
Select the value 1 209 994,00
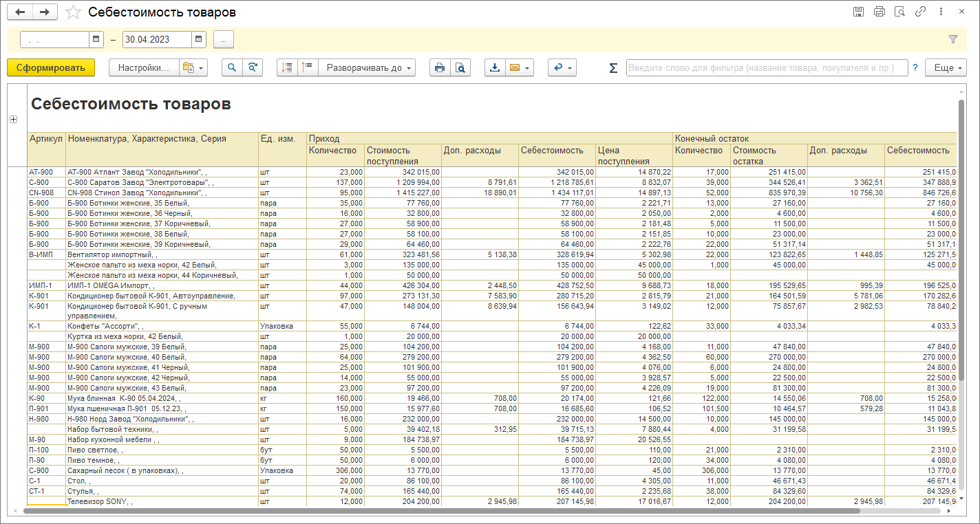(x=403, y=182)
